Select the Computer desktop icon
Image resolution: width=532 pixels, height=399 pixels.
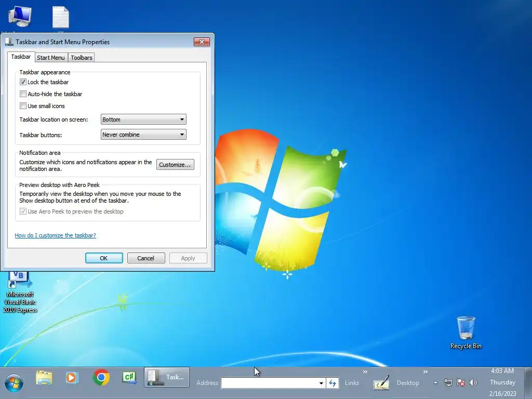click(x=20, y=16)
